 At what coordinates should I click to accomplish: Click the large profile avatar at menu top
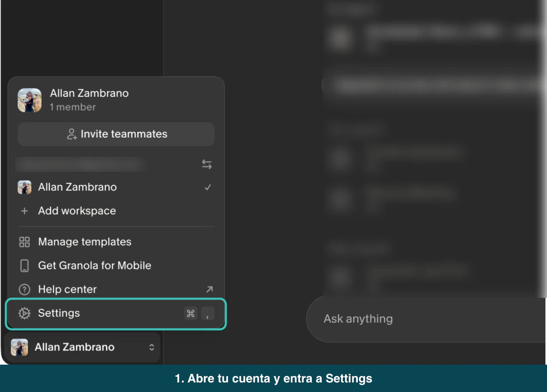[x=29, y=100]
